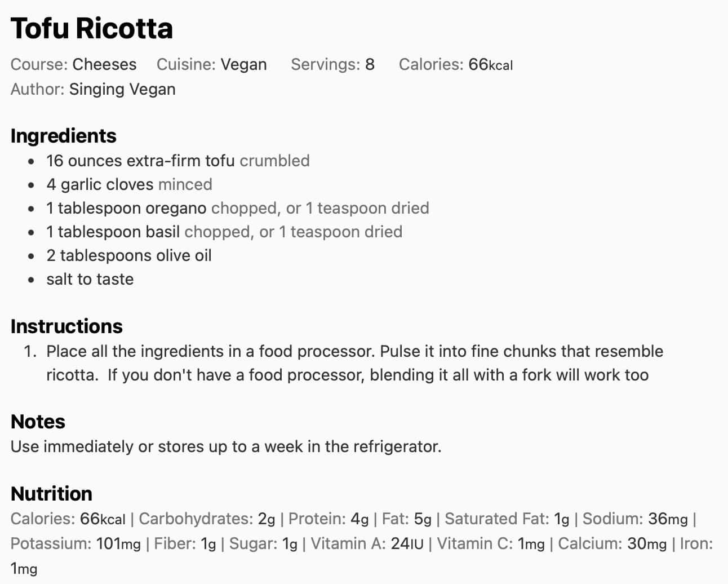Click the Singing Vegan author name
Viewport: 728px width, 584px height.
[x=122, y=89]
